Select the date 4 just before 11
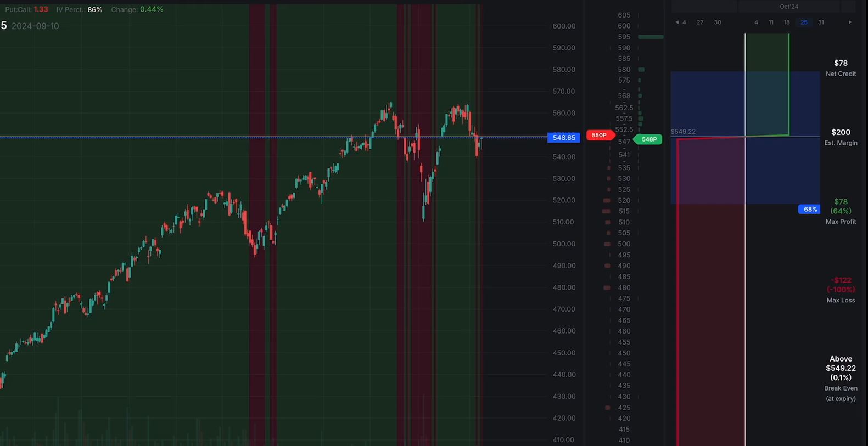 click(x=756, y=22)
